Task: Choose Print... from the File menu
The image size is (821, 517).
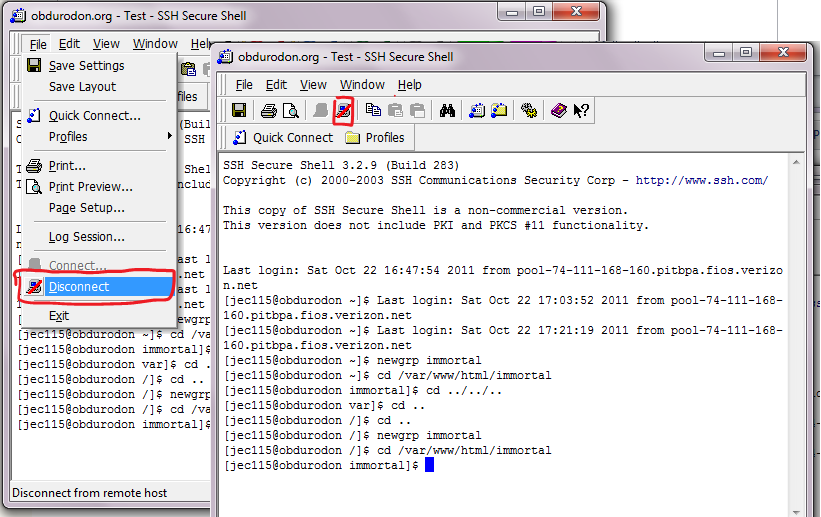Action: point(99,166)
